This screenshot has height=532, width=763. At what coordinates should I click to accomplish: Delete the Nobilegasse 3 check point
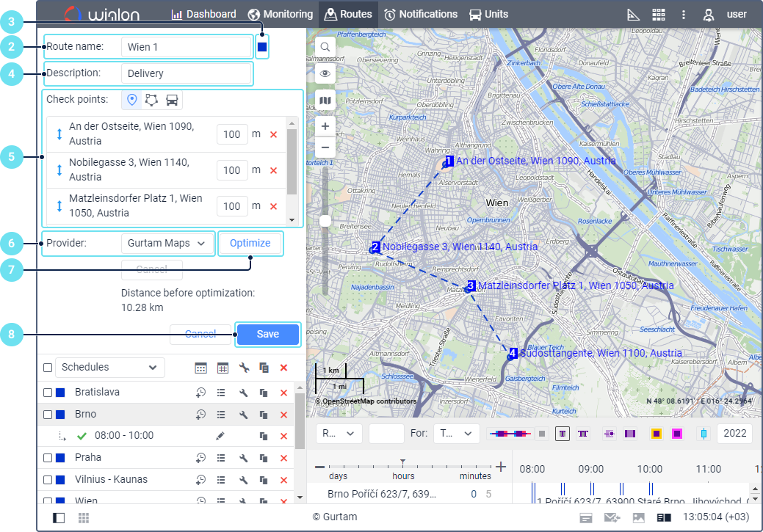[273, 170]
